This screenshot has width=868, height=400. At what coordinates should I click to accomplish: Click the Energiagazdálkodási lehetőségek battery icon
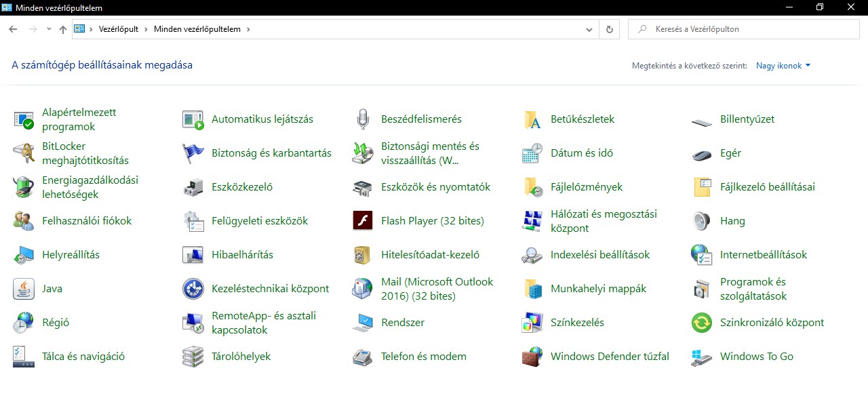pyautogui.click(x=24, y=187)
